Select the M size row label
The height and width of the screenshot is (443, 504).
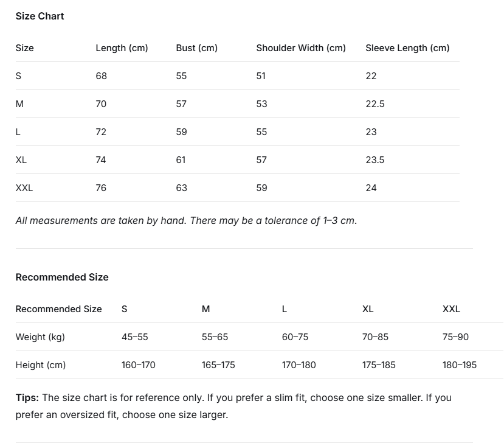point(19,104)
